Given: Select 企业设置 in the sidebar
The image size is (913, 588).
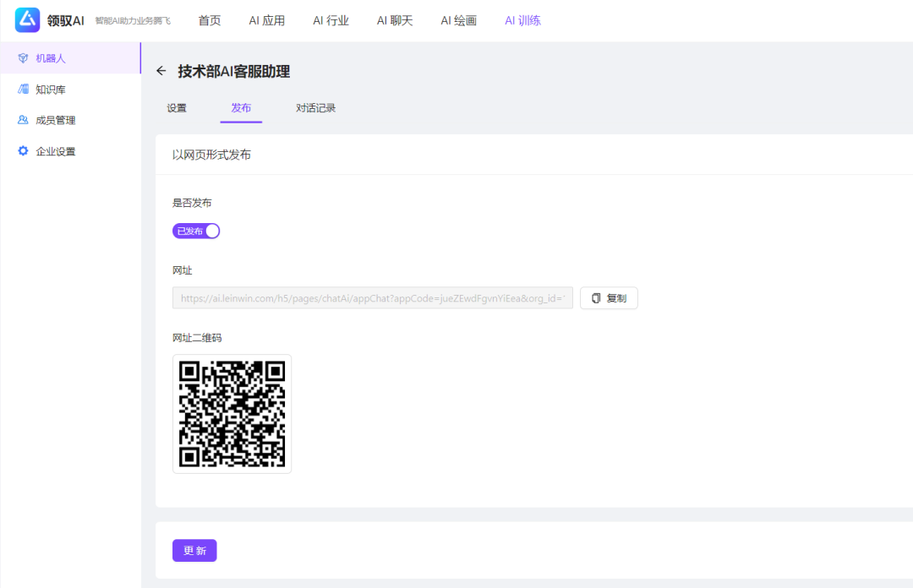Looking at the screenshot, I should click(70, 151).
